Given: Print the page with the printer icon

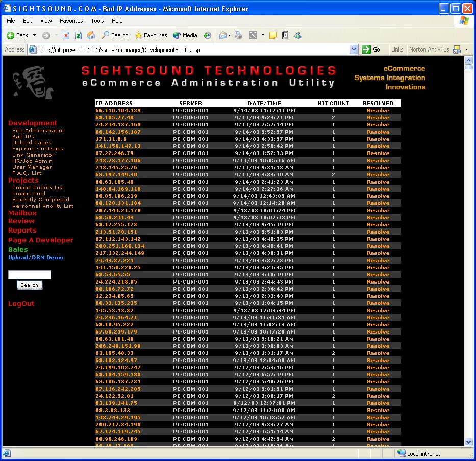Looking at the screenshot, I should click(x=239, y=36).
